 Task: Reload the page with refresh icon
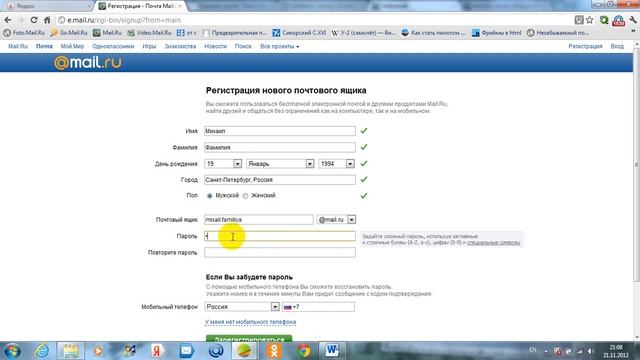34,20
